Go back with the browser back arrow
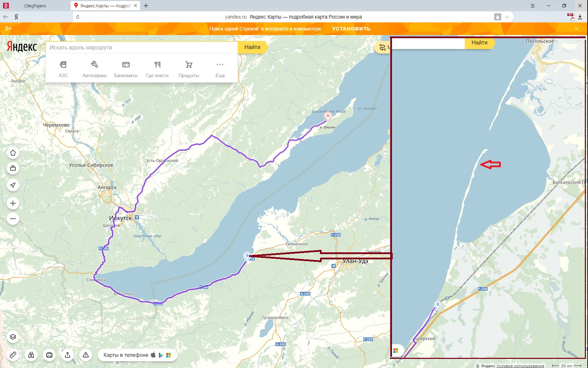The image size is (588, 368). [x=6, y=17]
